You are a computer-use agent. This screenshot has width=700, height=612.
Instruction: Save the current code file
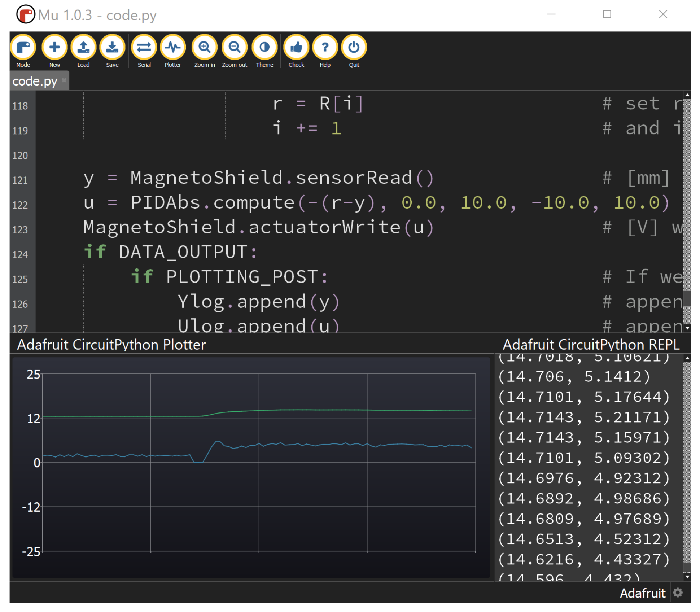coord(112,48)
